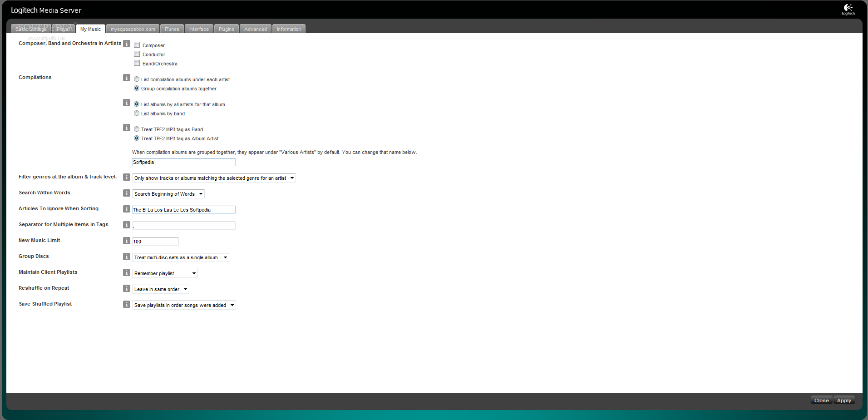The height and width of the screenshot is (420, 868).
Task: Enable the Conductor checkbox
Action: tap(137, 54)
